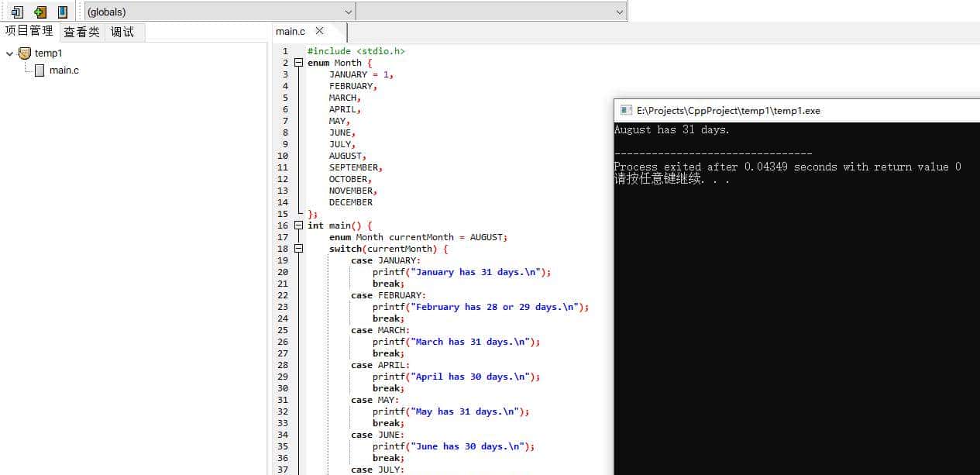Collapse the temp1 project tree node
Screen dimensions: 980x475
click(9, 53)
